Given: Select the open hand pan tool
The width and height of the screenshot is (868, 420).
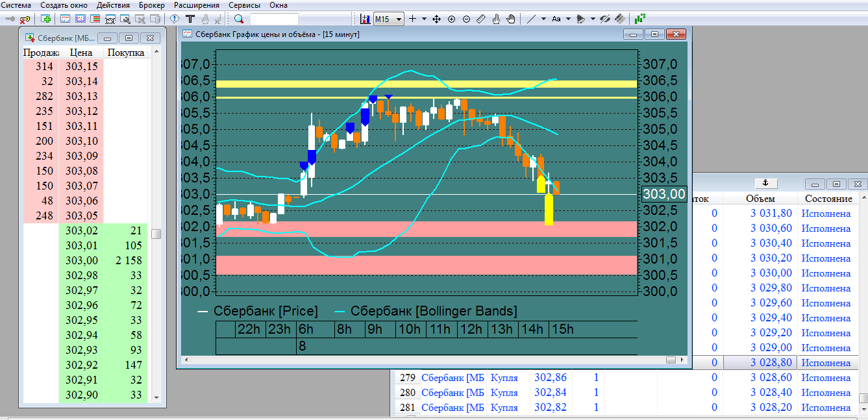Looking at the screenshot, I should point(511,19).
